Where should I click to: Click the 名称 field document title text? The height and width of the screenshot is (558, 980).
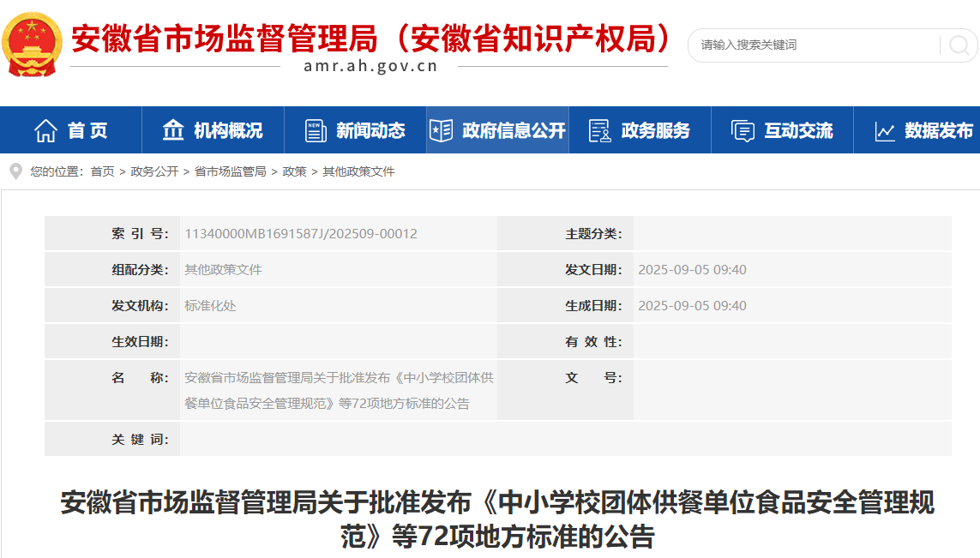(338, 391)
